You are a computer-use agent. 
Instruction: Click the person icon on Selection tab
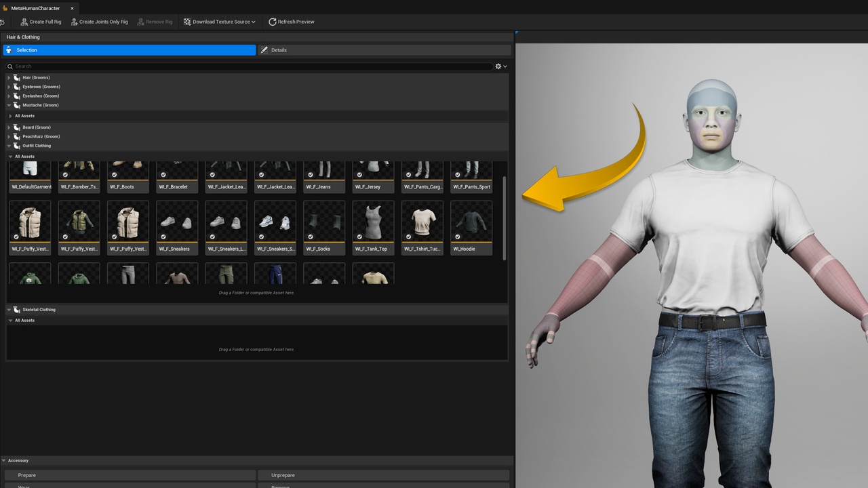9,50
